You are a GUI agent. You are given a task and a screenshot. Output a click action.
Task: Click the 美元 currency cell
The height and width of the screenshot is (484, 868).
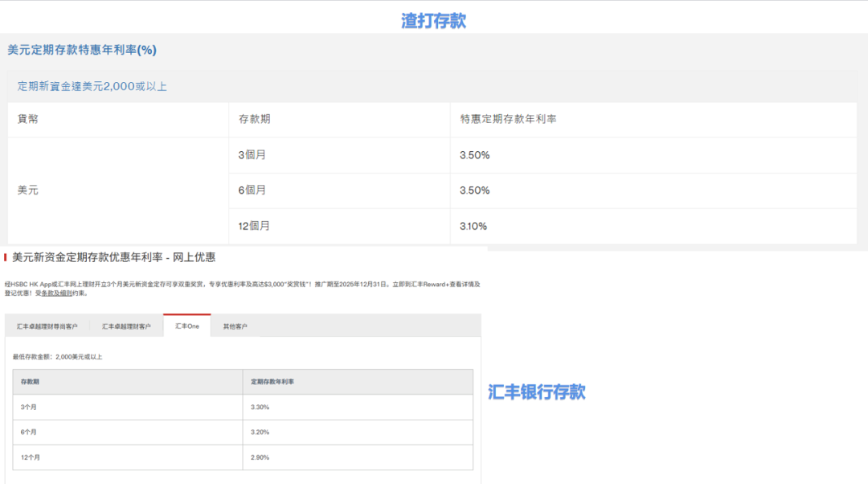28,191
